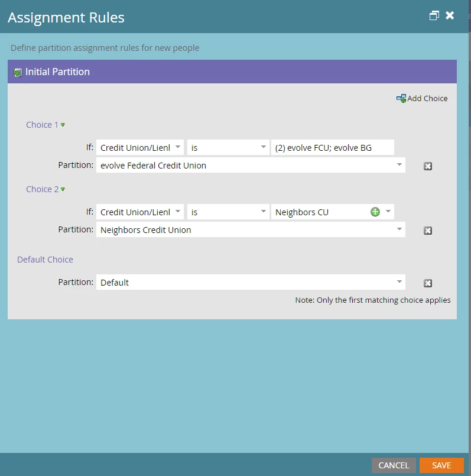Open Choice 2 'is' operator dropdown

click(263, 211)
